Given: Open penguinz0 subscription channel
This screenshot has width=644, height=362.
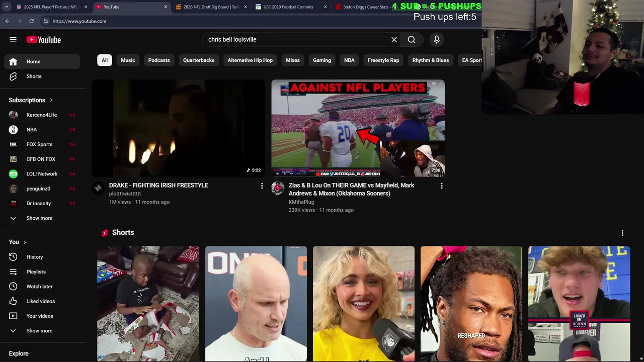Looking at the screenshot, I should point(42,189).
